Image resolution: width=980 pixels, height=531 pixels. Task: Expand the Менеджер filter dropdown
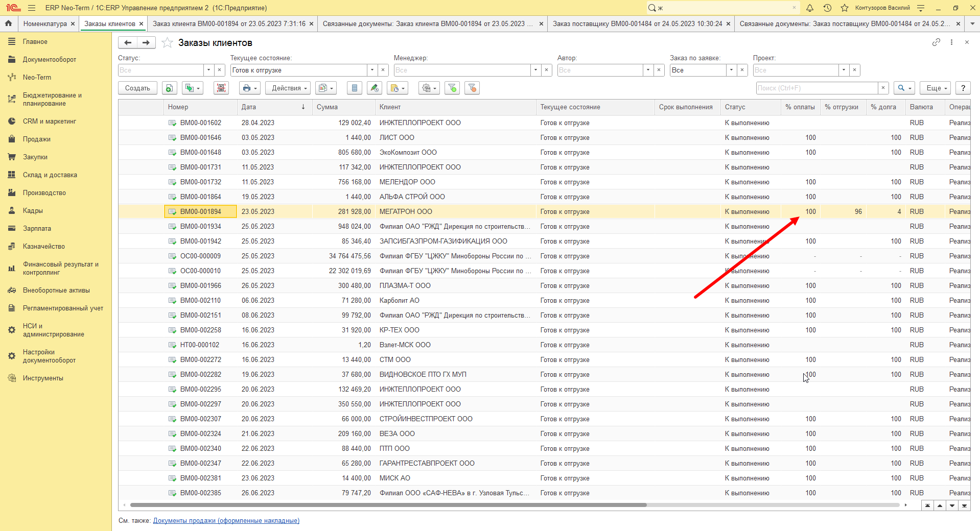[535, 70]
